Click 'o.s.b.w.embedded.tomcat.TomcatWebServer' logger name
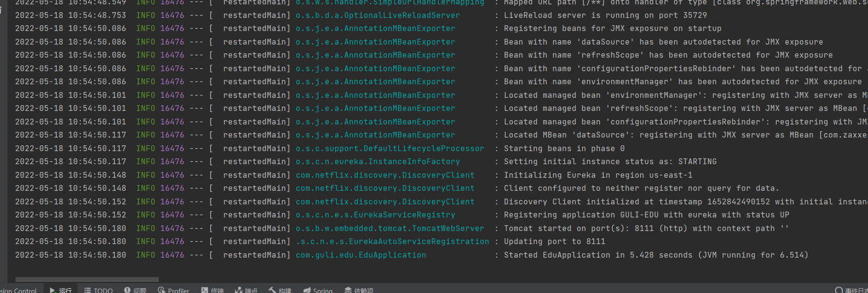The height and width of the screenshot is (293, 868). (390, 229)
